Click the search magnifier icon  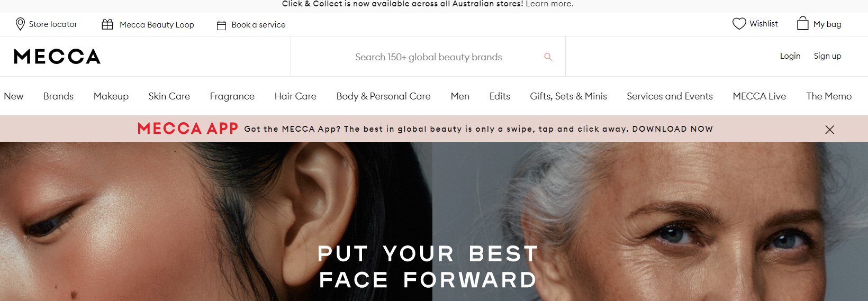pos(548,57)
